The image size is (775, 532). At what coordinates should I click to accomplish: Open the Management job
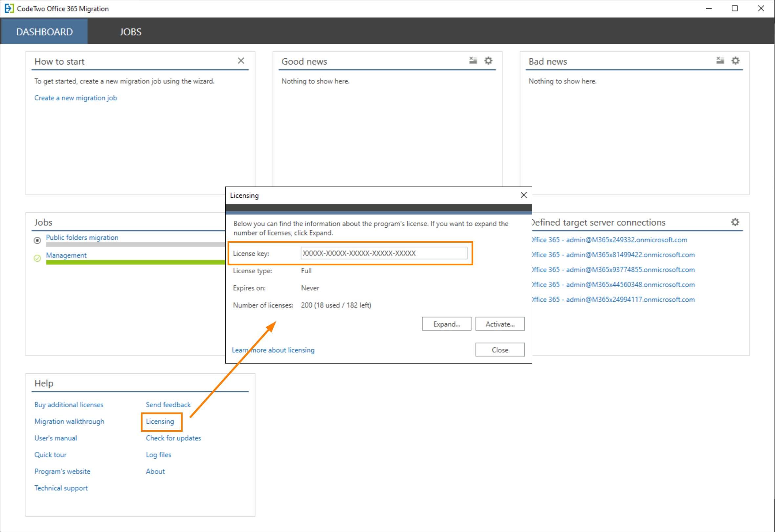pos(66,255)
